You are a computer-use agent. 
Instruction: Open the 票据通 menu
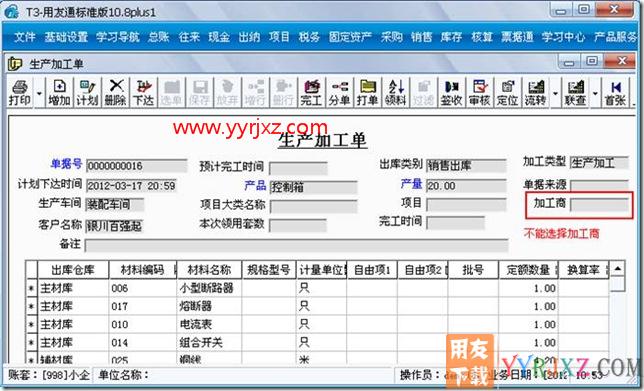517,37
